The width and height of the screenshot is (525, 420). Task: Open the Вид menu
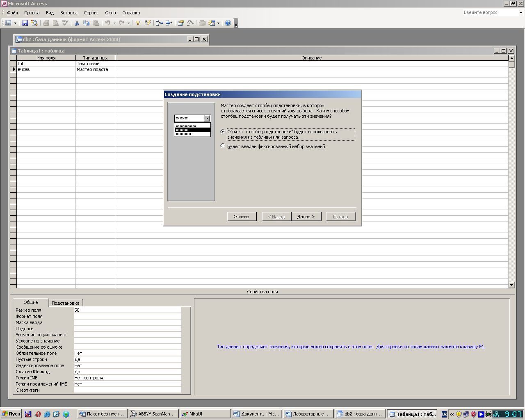click(x=50, y=13)
